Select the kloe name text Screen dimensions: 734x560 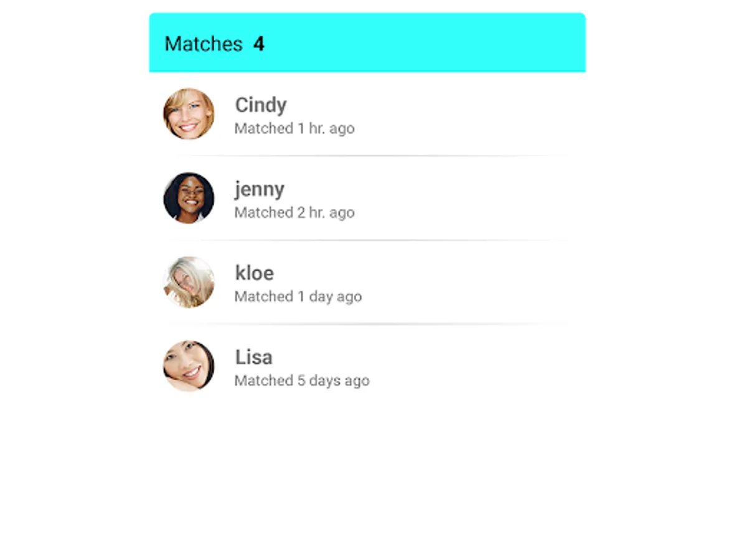254,273
